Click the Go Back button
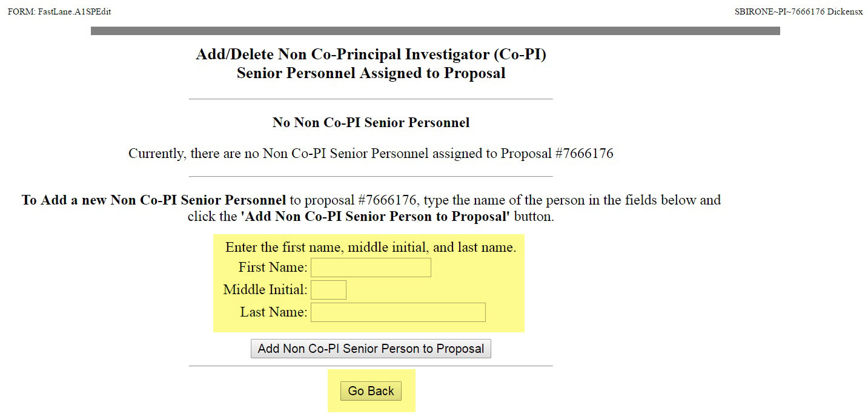The image size is (868, 417). coord(371,391)
